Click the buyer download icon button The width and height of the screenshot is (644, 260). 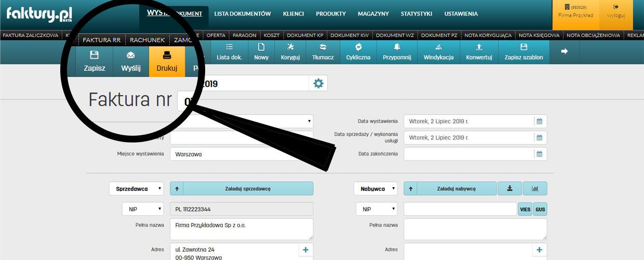[x=509, y=189]
